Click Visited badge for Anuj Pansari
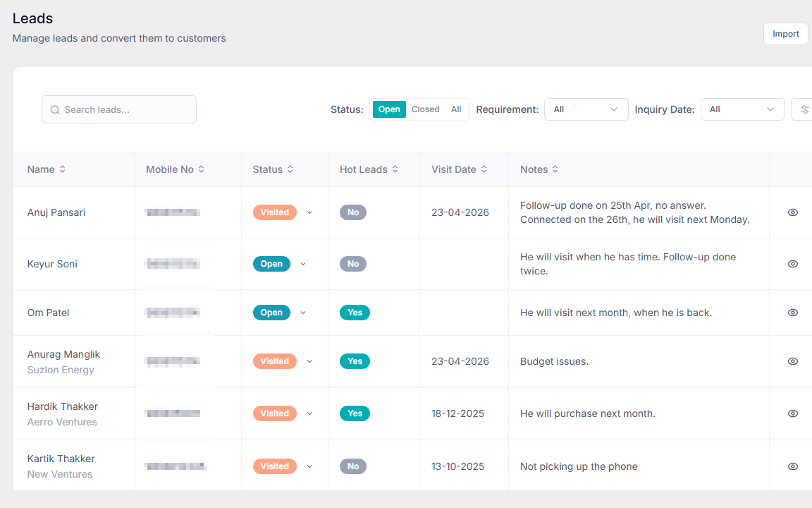The height and width of the screenshot is (508, 812). click(274, 212)
